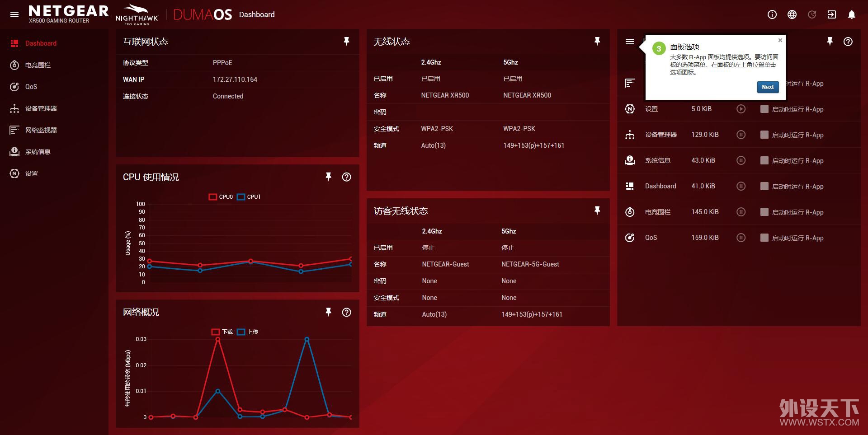
Task: Click the PPPoE protocol value
Action: click(x=222, y=63)
